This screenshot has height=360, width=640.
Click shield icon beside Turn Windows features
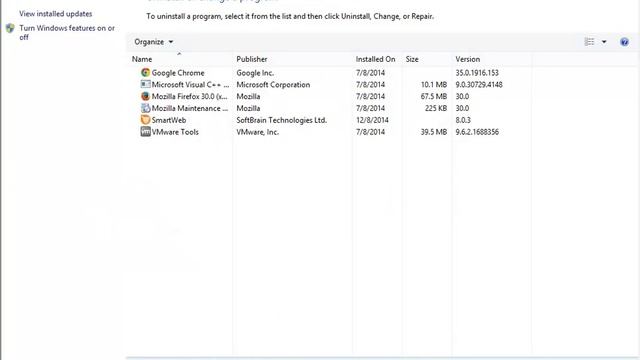tap(10, 28)
